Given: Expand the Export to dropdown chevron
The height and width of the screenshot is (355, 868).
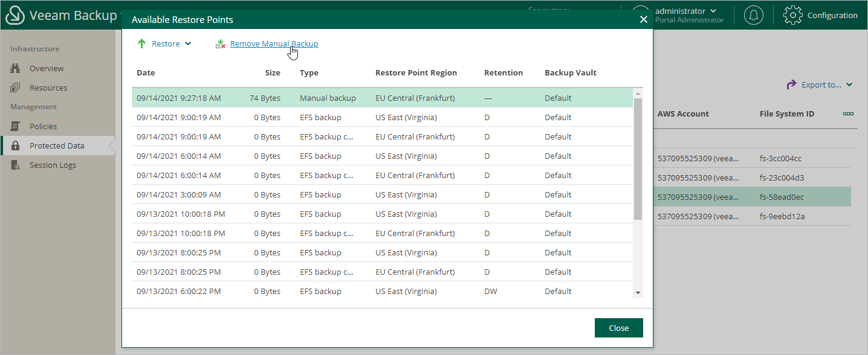Looking at the screenshot, I should pyautogui.click(x=849, y=85).
